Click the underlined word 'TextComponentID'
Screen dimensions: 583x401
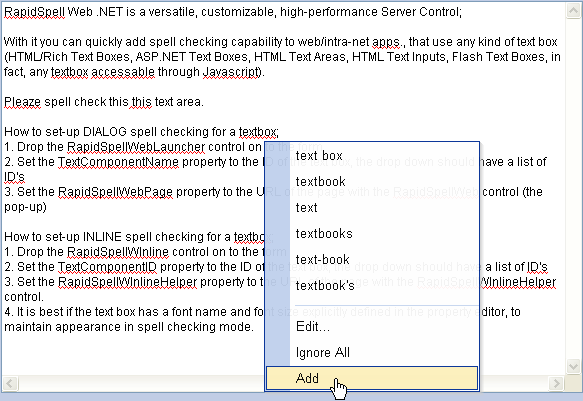[x=107, y=267]
